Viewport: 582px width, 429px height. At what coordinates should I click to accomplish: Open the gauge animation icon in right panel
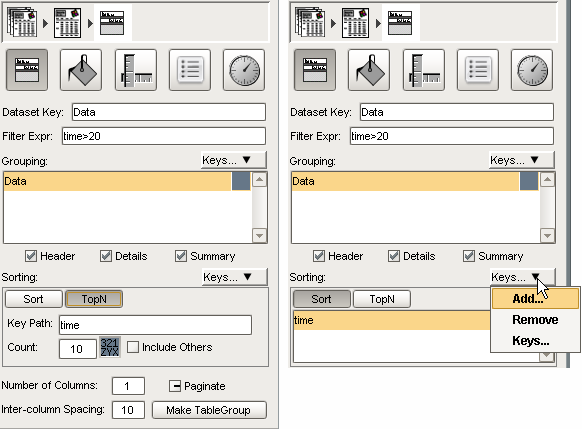click(x=532, y=70)
